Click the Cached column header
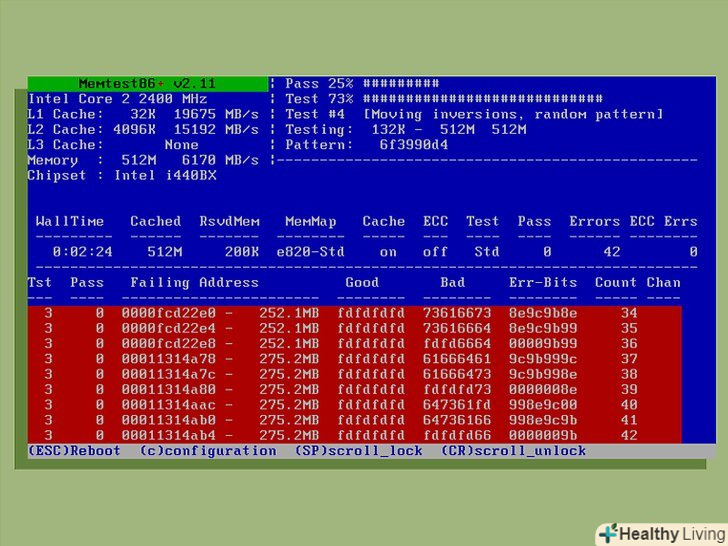Viewport: 728px width, 546px height. (x=156, y=221)
